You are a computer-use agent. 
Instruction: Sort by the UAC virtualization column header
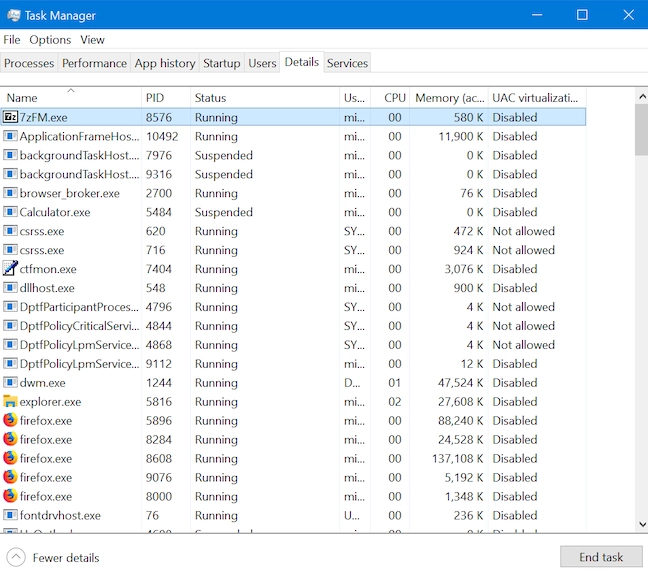[537, 98]
